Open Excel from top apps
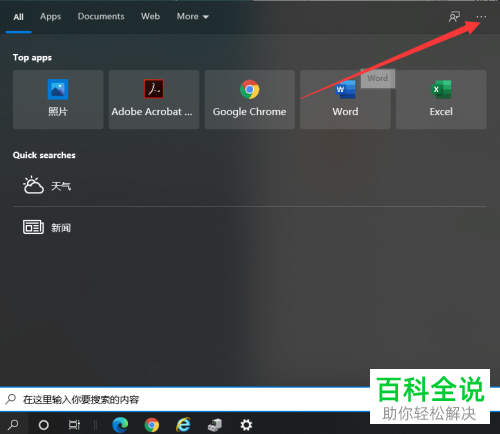This screenshot has width=500, height=434. 441,99
